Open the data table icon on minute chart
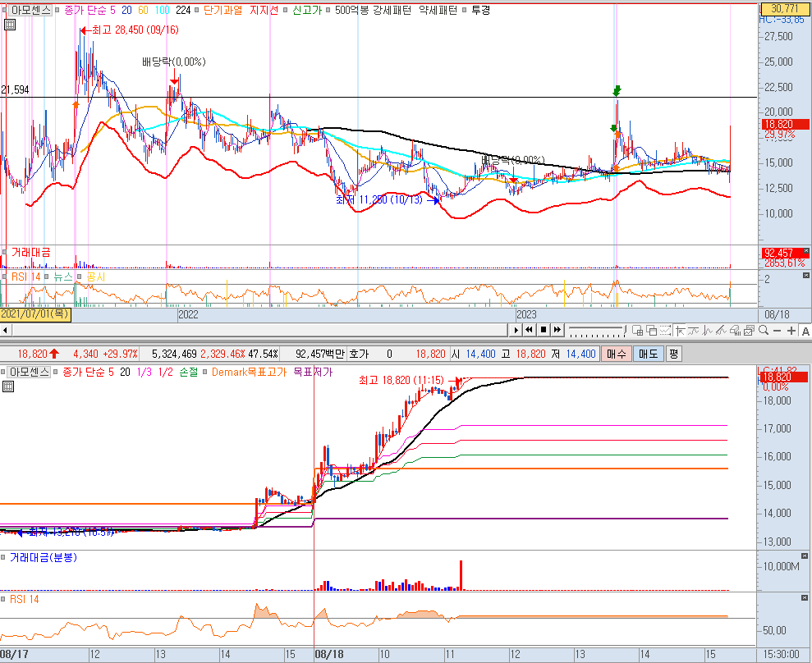 point(8,386)
